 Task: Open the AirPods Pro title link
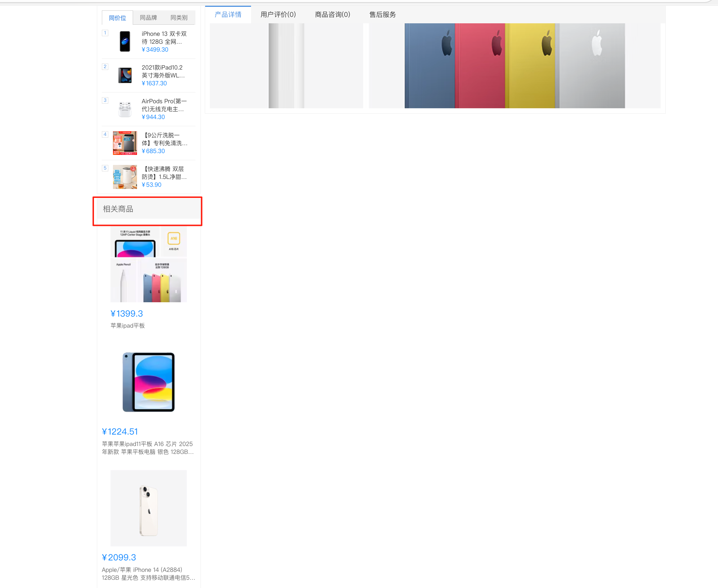(164, 105)
